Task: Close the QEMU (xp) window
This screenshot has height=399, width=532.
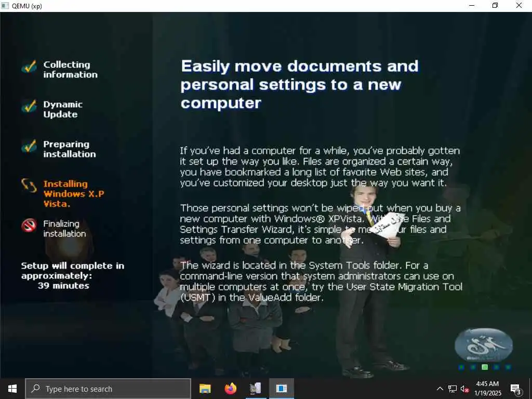Action: (x=519, y=5)
